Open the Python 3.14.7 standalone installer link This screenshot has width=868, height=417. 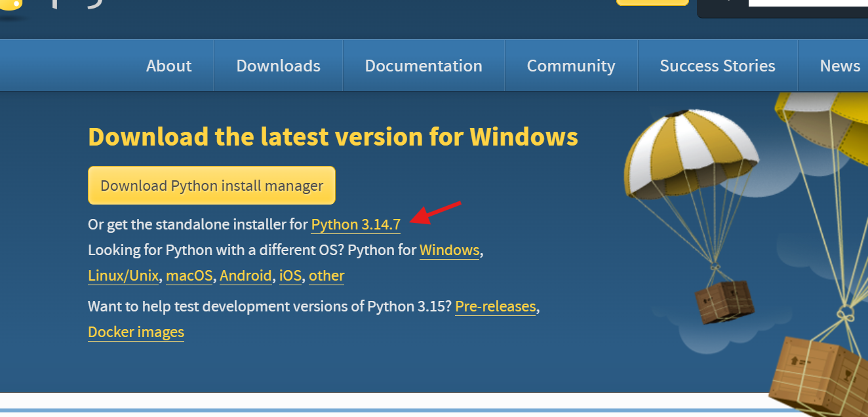click(x=355, y=224)
